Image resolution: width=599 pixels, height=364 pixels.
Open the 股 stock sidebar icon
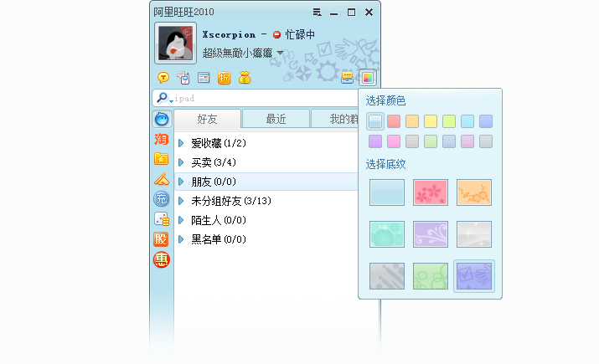pyautogui.click(x=162, y=239)
